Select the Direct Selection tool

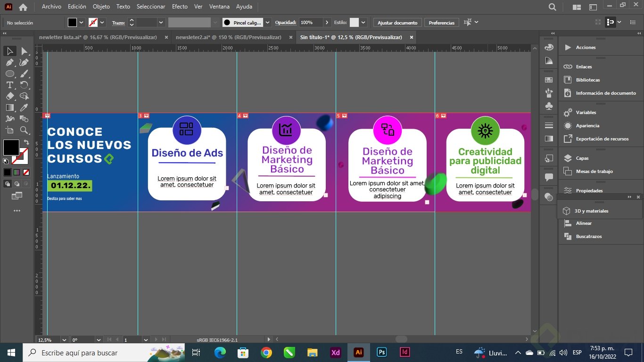pyautogui.click(x=24, y=51)
